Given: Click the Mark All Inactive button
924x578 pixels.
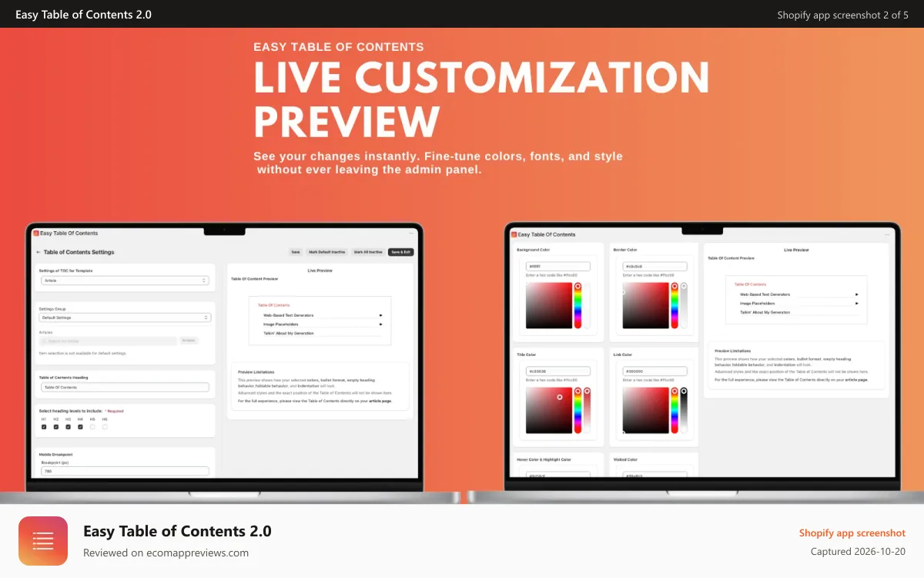Looking at the screenshot, I should click(369, 252).
